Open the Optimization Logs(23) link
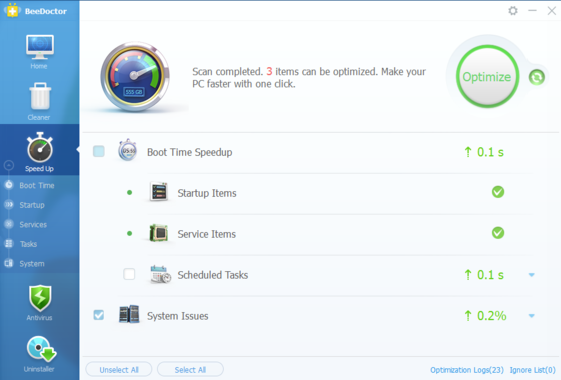Viewport: 561px width, 380px height. coord(467,370)
